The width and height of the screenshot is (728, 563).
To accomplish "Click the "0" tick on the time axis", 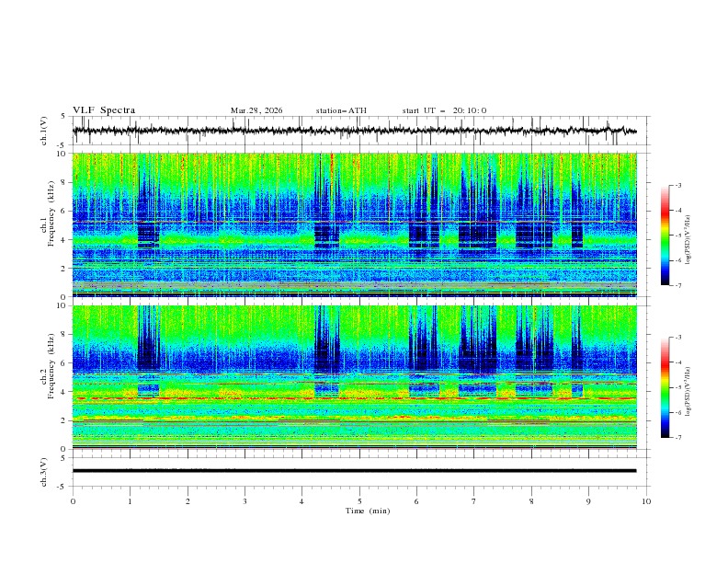I will click(x=73, y=501).
